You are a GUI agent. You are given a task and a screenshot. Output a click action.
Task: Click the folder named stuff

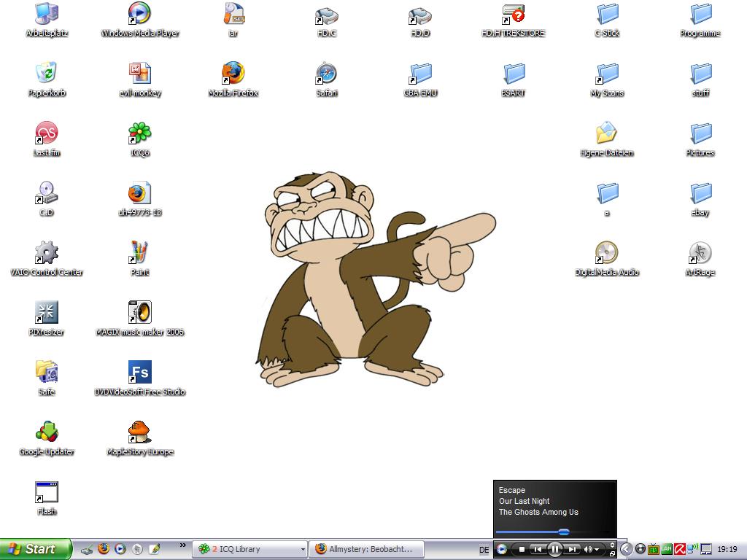click(x=700, y=80)
